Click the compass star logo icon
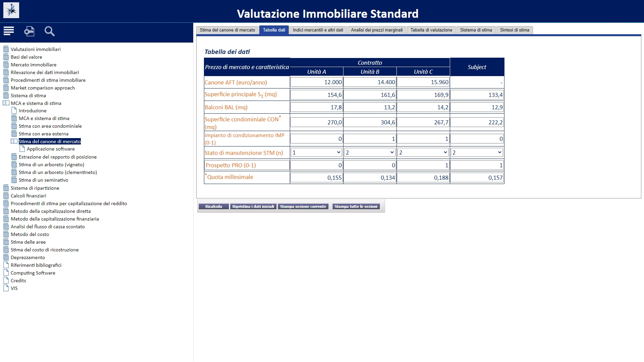644x362 pixels. (x=11, y=10)
